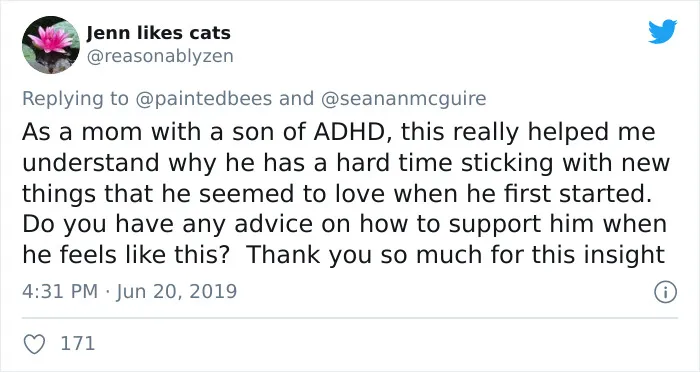The image size is (700, 372).
Task: Open the Jenn likes cats profile name
Action: (158, 33)
